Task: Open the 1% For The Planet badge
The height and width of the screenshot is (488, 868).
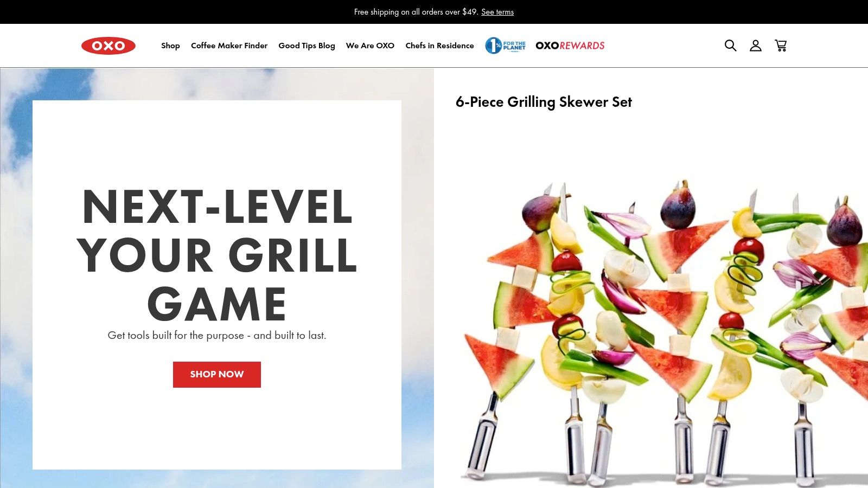Action: pyautogui.click(x=505, y=46)
